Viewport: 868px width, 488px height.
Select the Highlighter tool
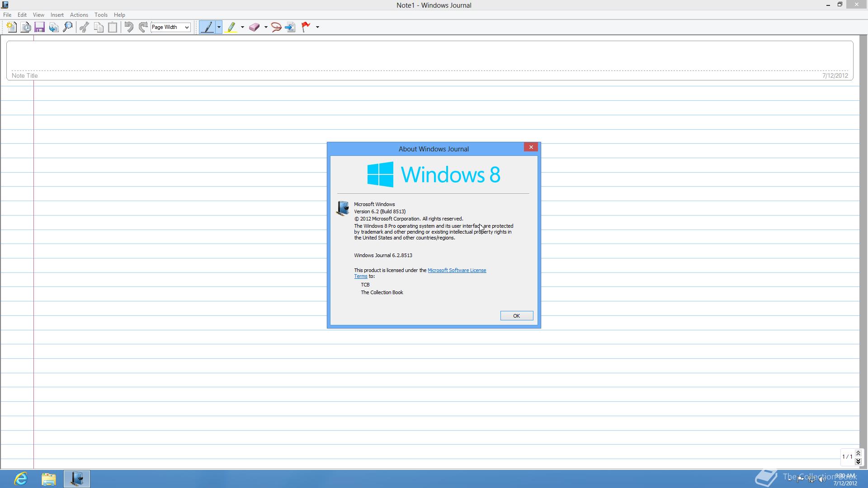coord(231,27)
